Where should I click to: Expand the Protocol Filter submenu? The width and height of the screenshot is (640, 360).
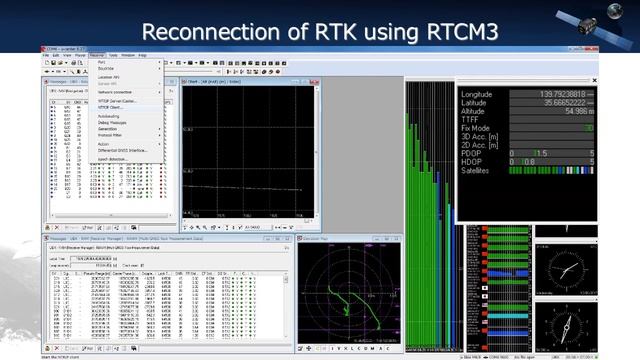coord(127,135)
